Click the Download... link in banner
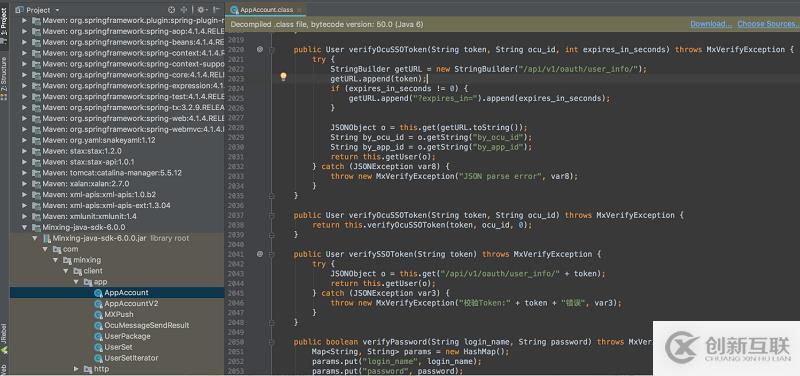The width and height of the screenshot is (800, 376). [711, 24]
